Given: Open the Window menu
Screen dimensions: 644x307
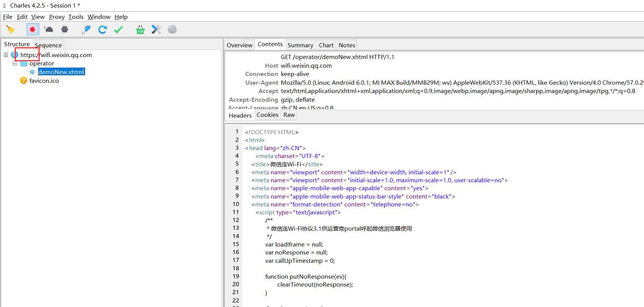Looking at the screenshot, I should [x=99, y=17].
